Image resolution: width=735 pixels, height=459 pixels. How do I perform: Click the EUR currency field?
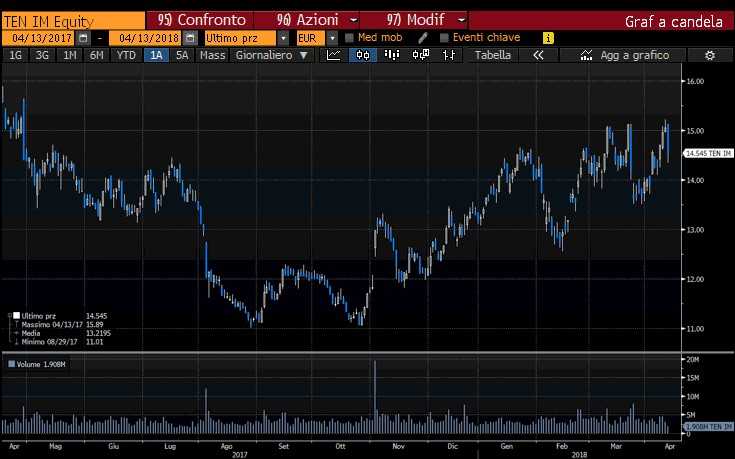tap(311, 38)
